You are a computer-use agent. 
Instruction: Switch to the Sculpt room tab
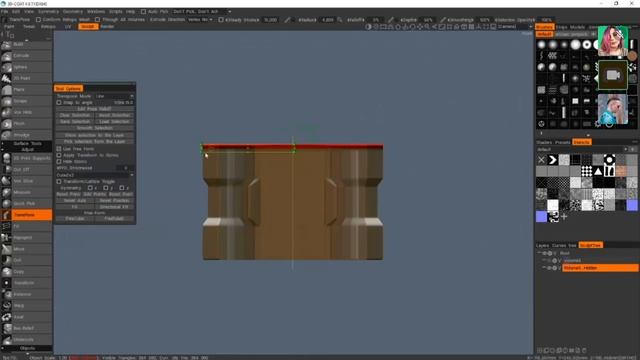[x=88, y=27]
